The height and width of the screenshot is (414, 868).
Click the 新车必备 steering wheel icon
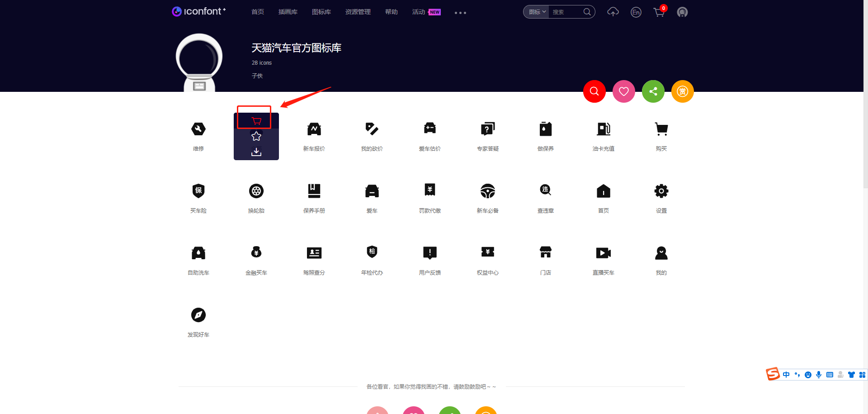(488, 191)
